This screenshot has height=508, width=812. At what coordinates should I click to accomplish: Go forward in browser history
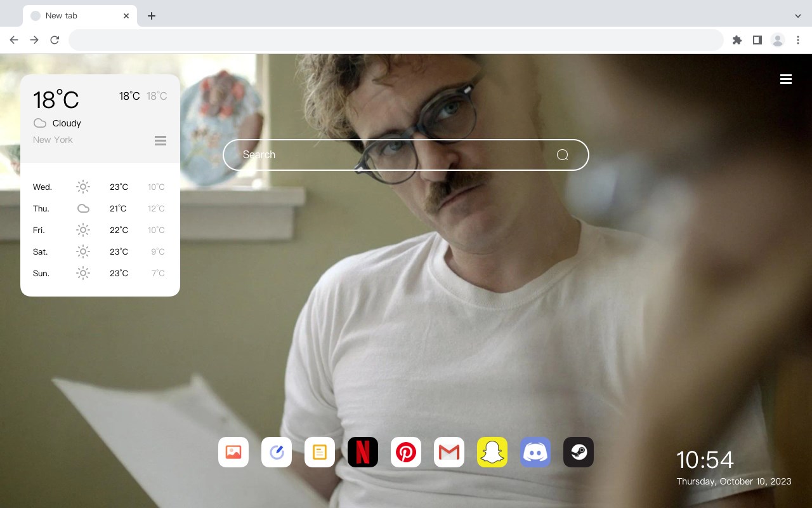[x=34, y=40]
